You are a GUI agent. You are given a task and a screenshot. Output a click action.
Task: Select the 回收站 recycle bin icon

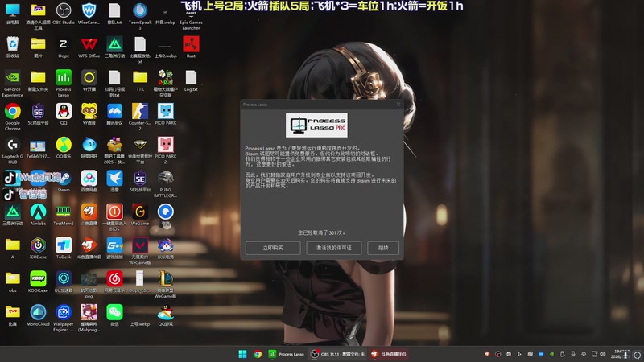12,47
